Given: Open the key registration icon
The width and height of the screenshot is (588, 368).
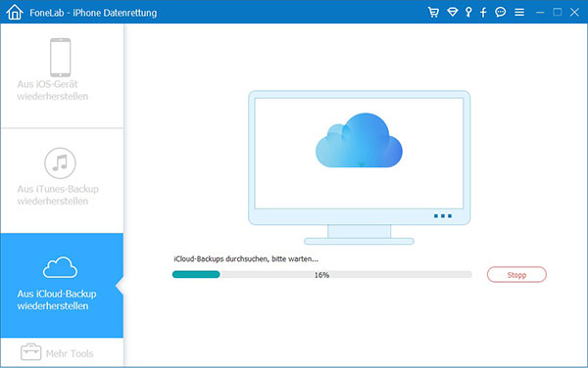Looking at the screenshot, I should pyautogui.click(x=468, y=12).
